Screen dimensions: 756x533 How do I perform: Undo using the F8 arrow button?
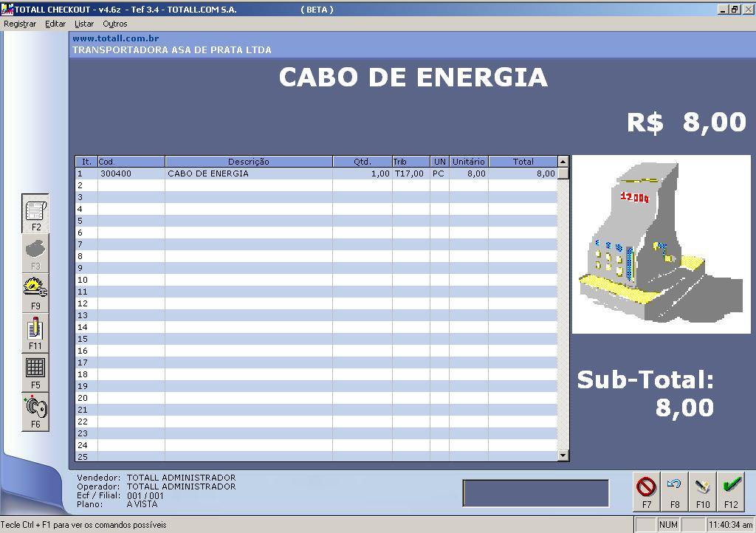tap(675, 492)
